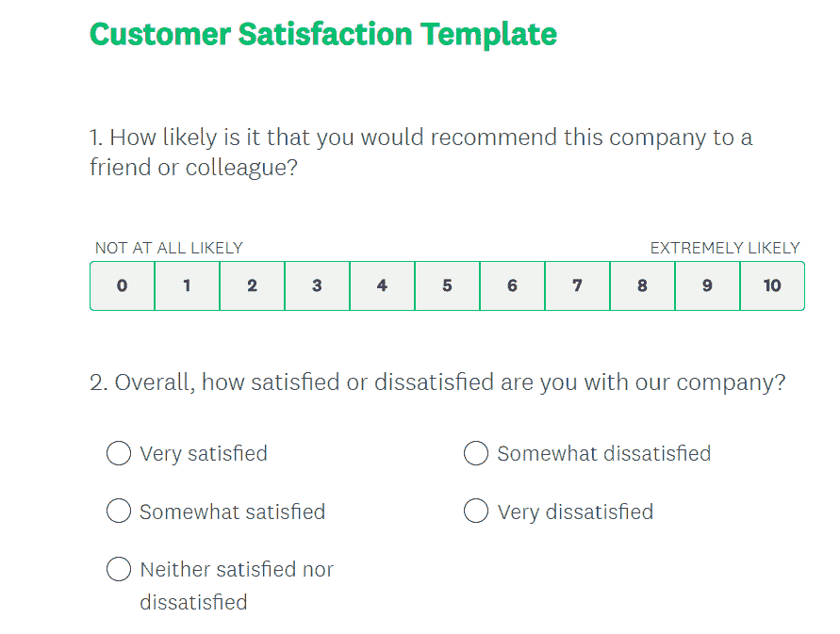Choose rating 9 on the scale

707,285
